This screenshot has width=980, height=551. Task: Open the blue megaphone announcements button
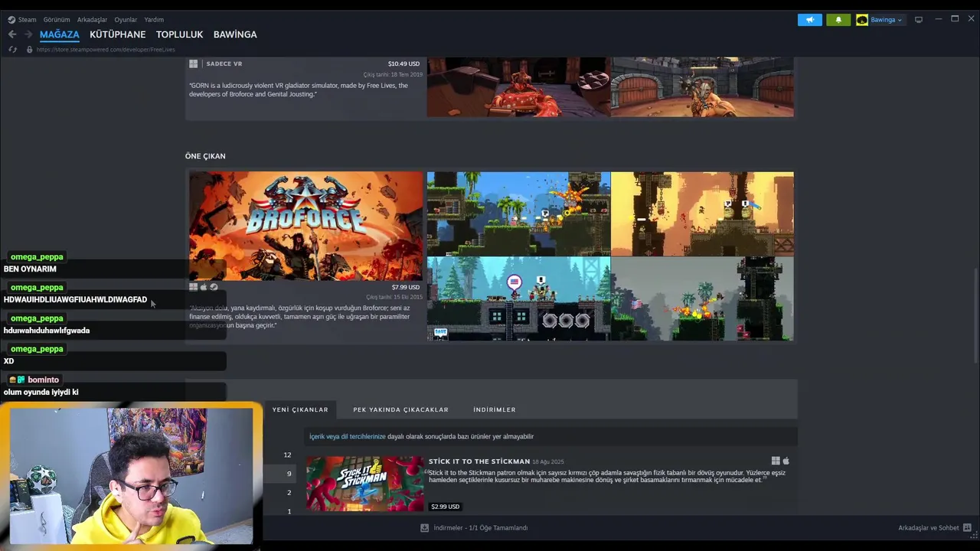coord(809,20)
